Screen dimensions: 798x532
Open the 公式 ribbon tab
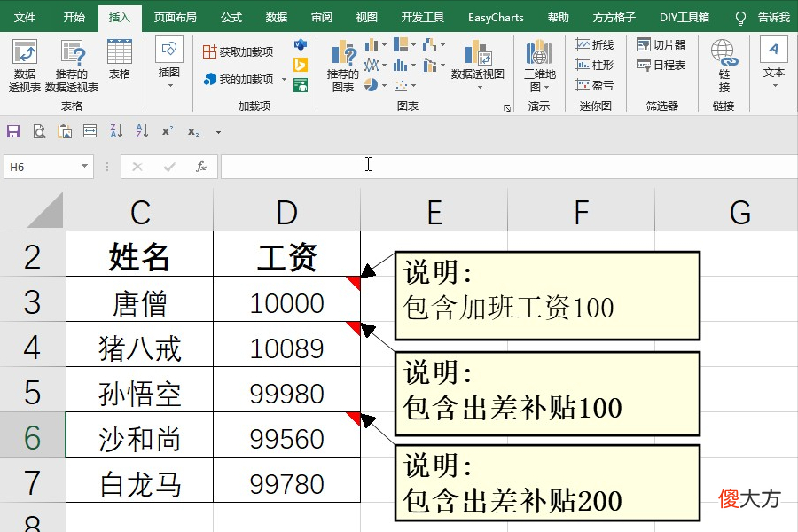pyautogui.click(x=231, y=18)
